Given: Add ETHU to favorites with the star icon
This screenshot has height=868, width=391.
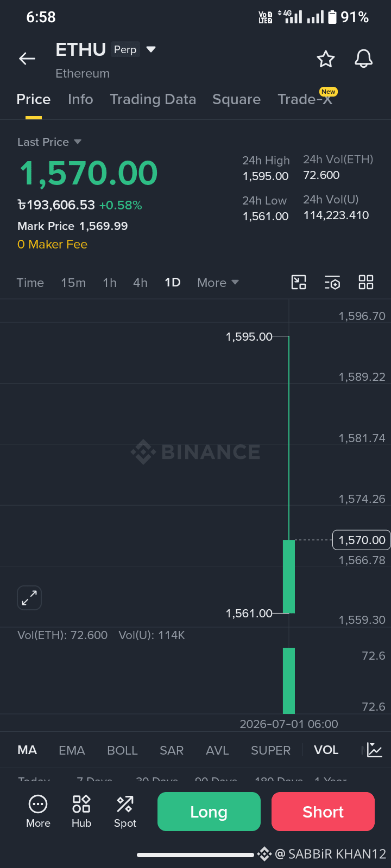Looking at the screenshot, I should click(x=326, y=59).
